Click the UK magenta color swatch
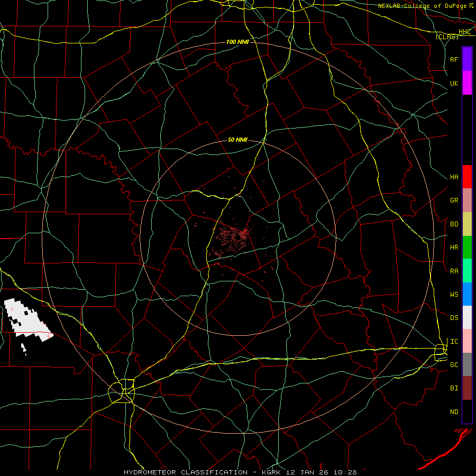 tap(467, 83)
